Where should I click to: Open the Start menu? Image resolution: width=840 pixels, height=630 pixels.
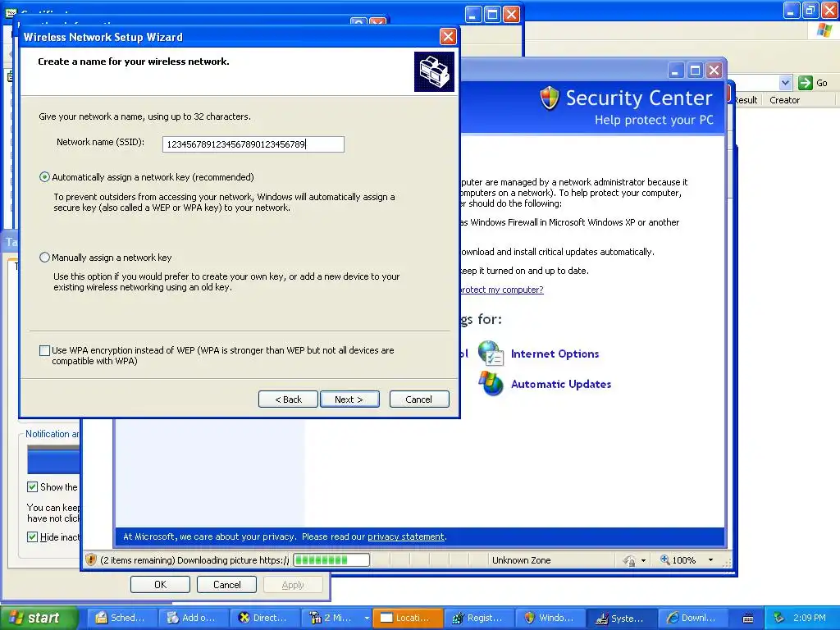click(x=39, y=618)
